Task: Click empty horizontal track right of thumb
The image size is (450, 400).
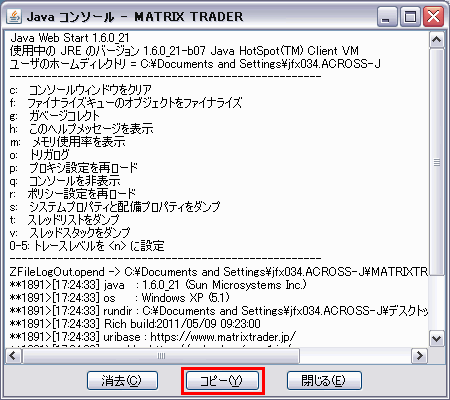Action: [355, 356]
